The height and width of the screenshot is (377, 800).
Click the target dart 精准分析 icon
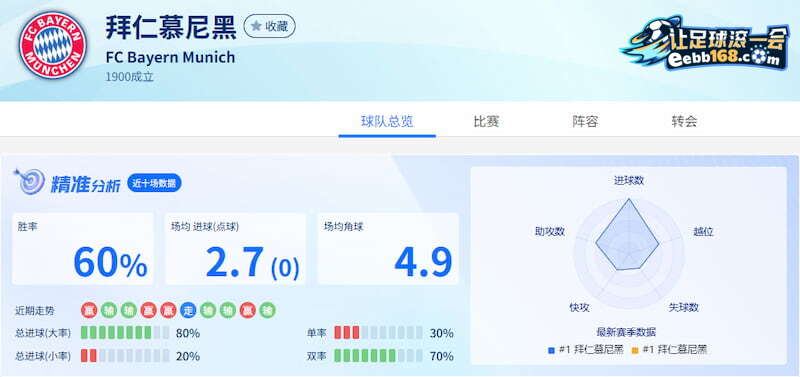[x=30, y=181]
